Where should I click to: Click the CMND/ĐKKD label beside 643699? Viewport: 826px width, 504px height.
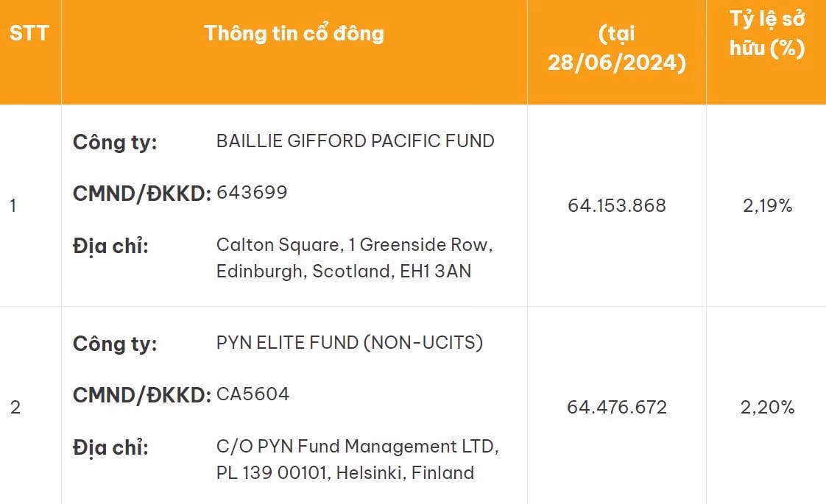pos(141,194)
